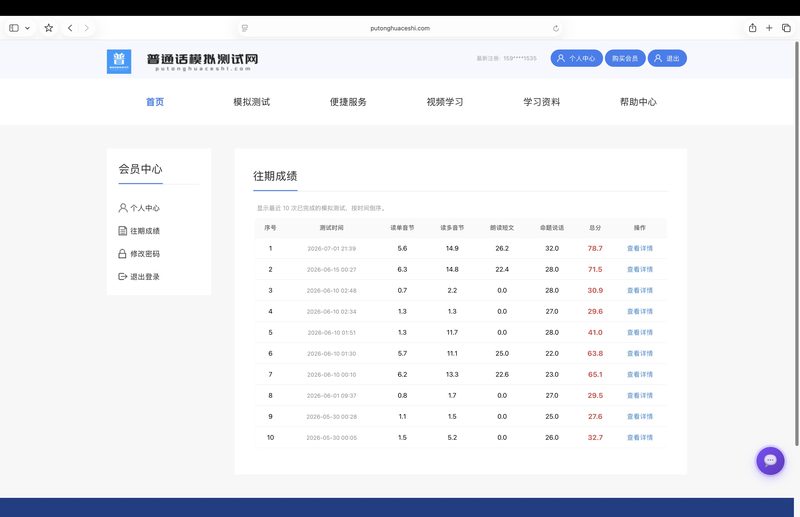Click the lock icon beside 修改密码
Image resolution: width=800 pixels, height=517 pixels.
tap(122, 254)
